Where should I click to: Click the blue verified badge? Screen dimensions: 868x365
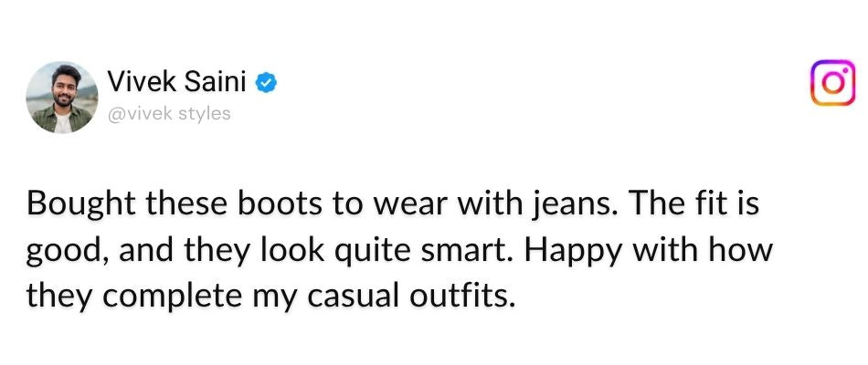tap(266, 83)
